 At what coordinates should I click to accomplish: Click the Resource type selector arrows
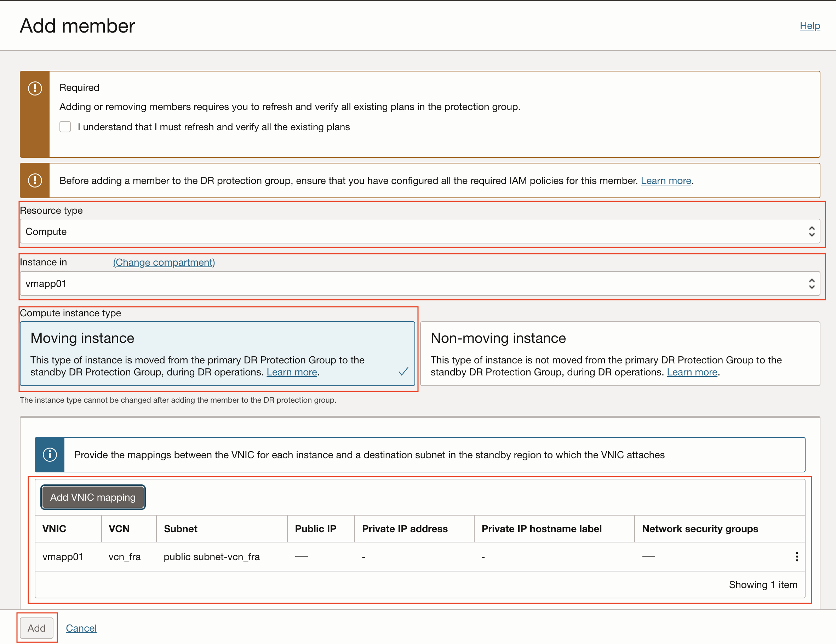(x=811, y=231)
